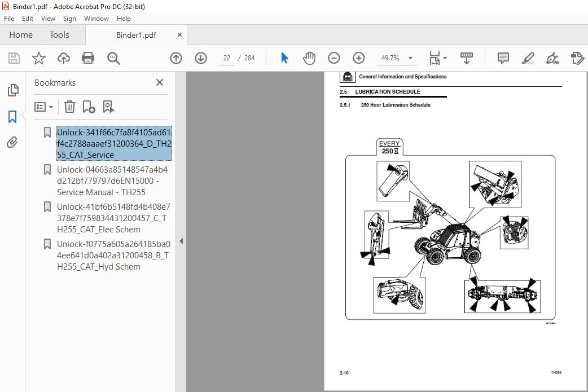Open the TH255_CAT_Elec Schem bookmark
Screen dimensions: 588x392
tap(113, 218)
